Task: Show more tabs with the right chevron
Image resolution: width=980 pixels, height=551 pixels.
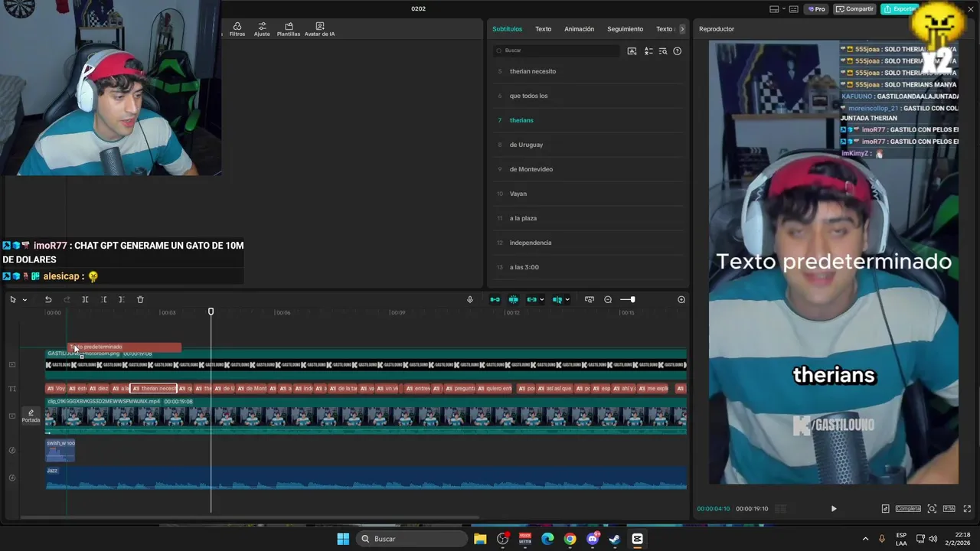Action: [x=682, y=29]
